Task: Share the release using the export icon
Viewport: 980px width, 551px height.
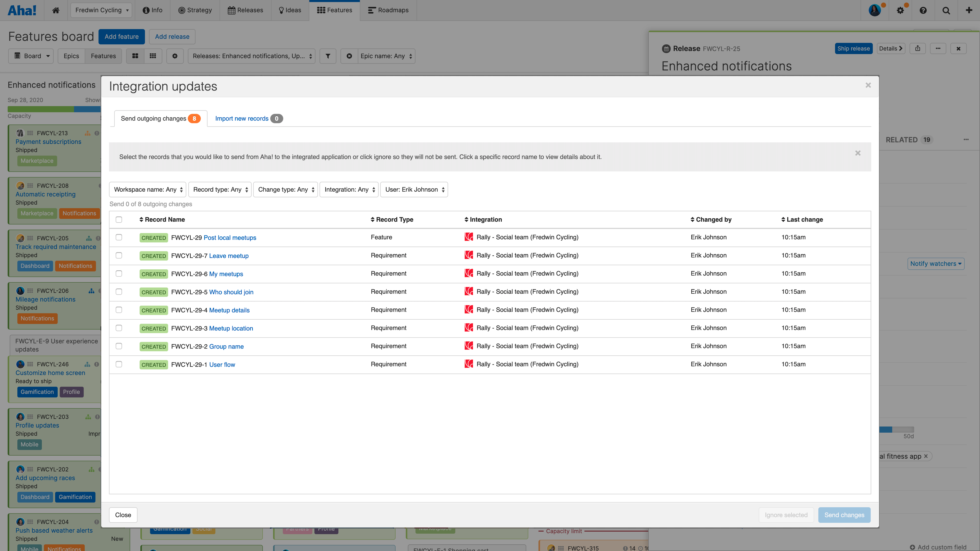Action: point(918,48)
